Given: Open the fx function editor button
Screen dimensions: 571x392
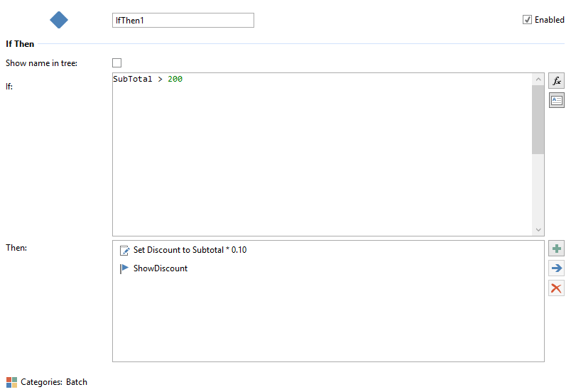Looking at the screenshot, I should point(557,81).
